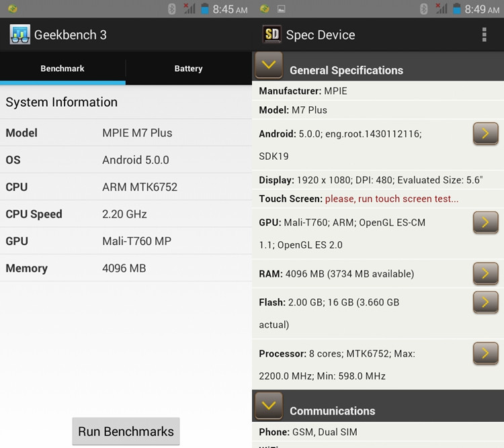504x448 pixels.
Task: Open Flash storage details arrow button
Action: (485, 302)
